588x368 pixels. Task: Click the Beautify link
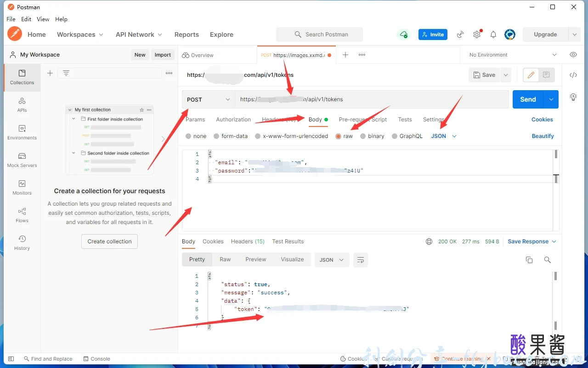[543, 136]
